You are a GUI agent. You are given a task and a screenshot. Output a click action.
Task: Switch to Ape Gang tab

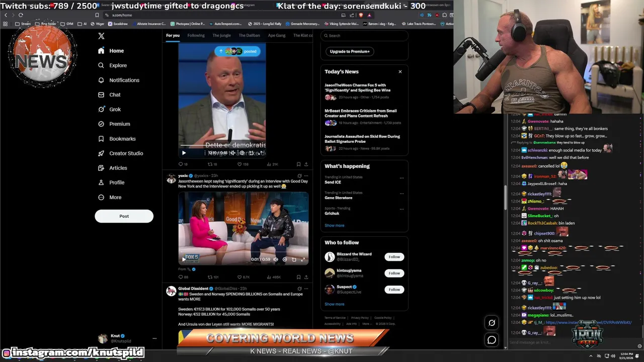[277, 36]
